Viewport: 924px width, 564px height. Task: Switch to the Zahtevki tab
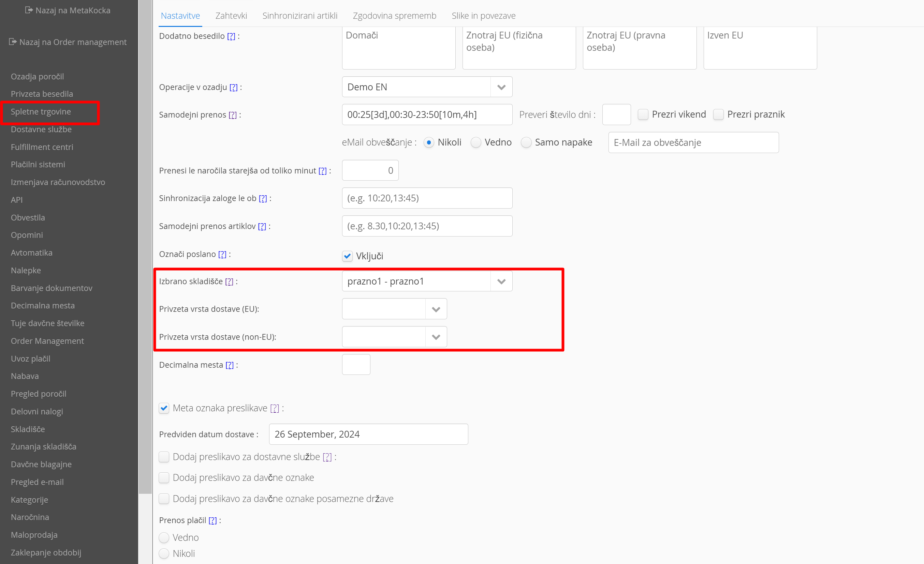point(231,16)
